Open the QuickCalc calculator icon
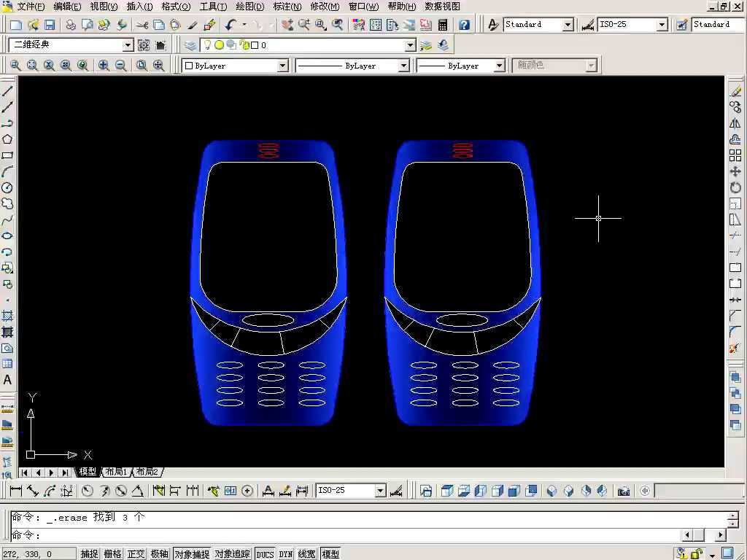Viewport: 747px width, 560px height. [x=443, y=25]
